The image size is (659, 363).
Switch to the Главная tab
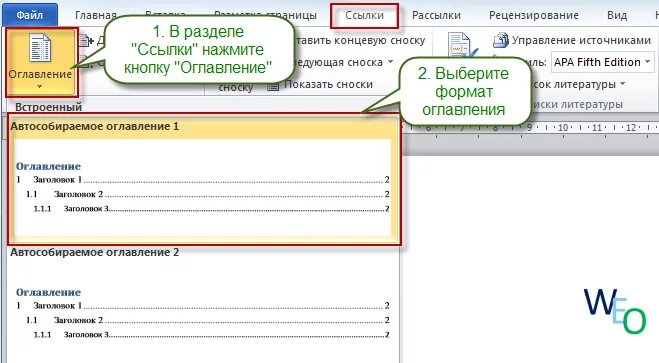[x=96, y=16]
